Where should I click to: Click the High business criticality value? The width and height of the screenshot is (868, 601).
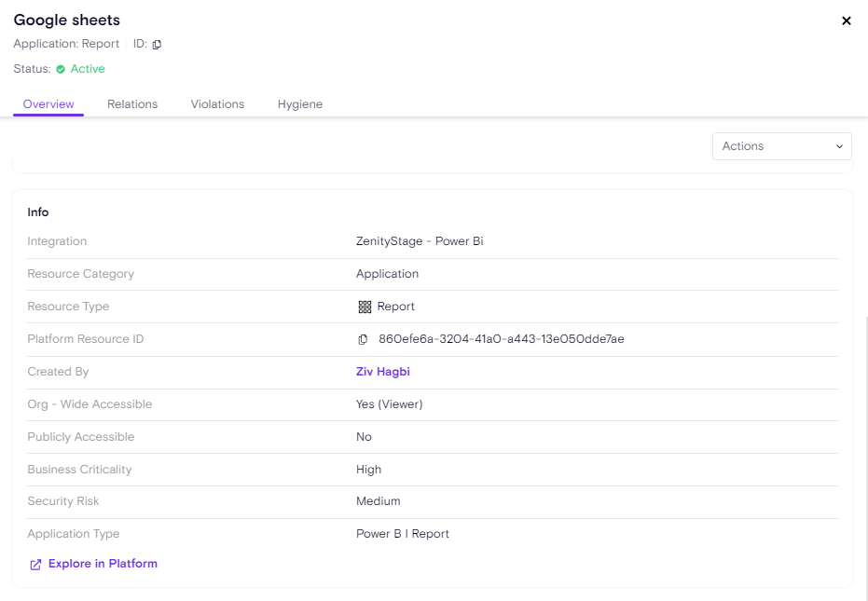tap(368, 470)
